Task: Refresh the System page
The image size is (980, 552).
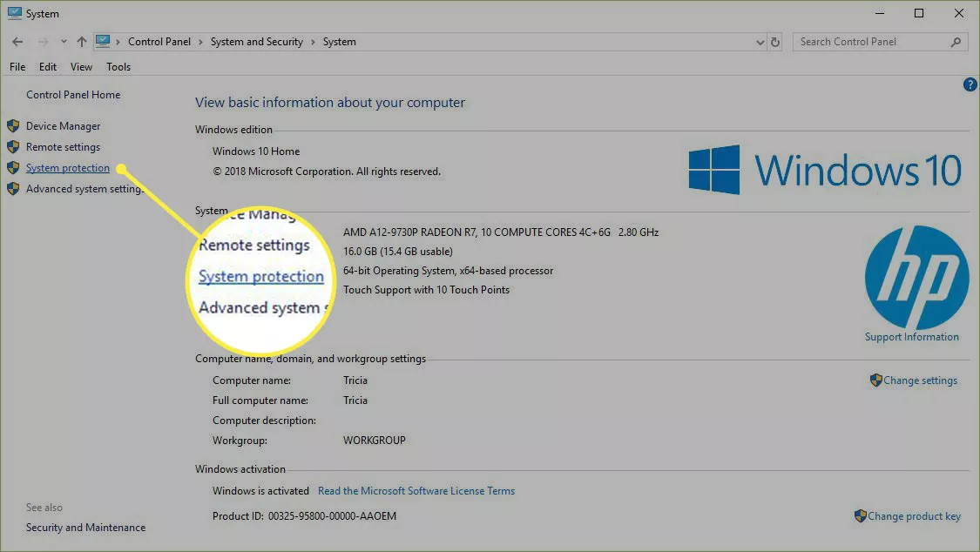Action: click(x=775, y=42)
